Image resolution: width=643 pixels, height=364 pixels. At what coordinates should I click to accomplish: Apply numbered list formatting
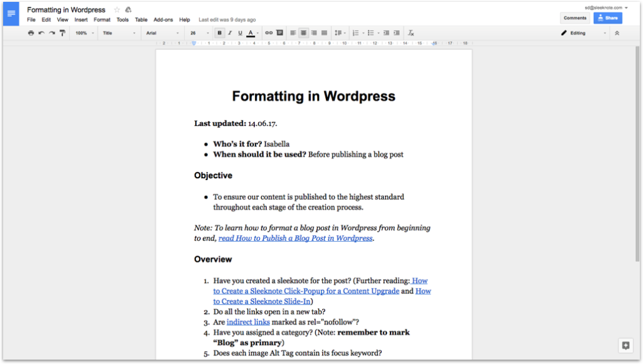click(355, 33)
